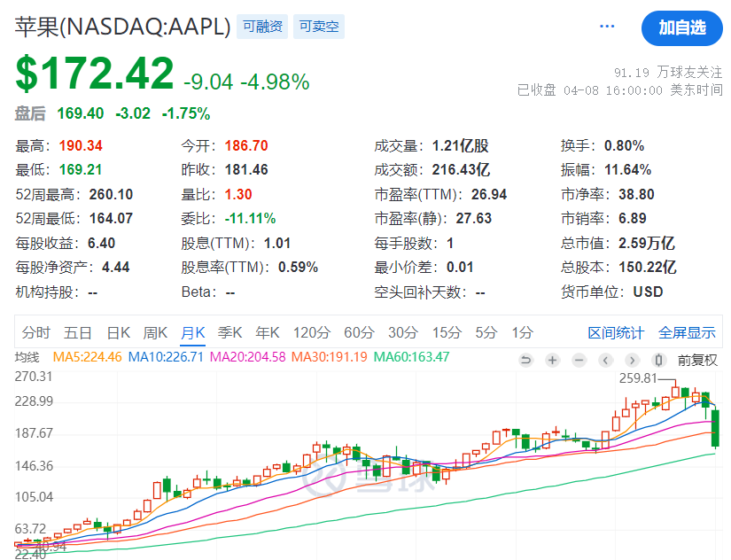Switch to the 分时 chart tab

tap(36, 333)
